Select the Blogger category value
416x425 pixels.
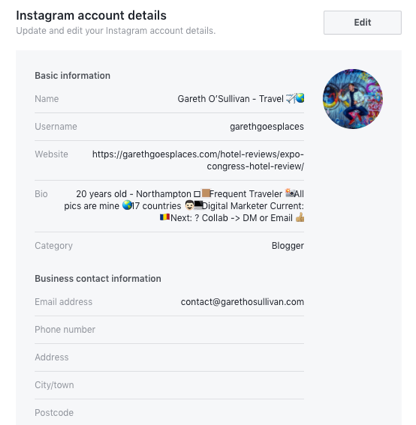(x=288, y=246)
